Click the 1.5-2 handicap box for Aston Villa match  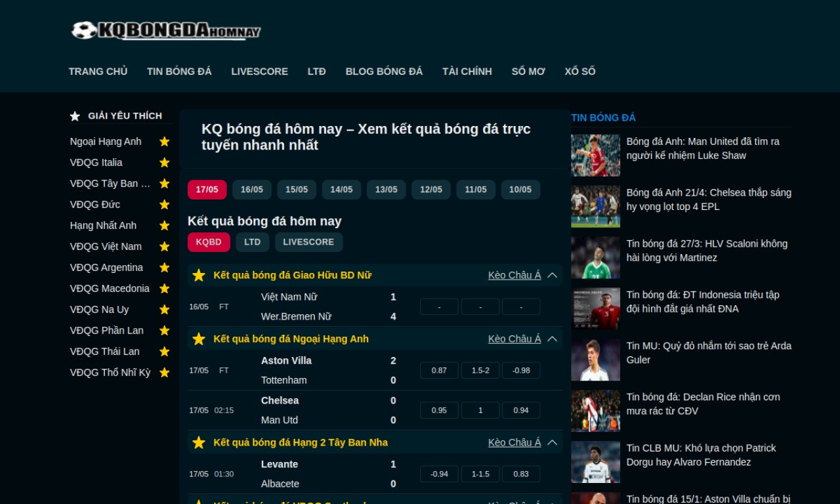[x=480, y=370]
